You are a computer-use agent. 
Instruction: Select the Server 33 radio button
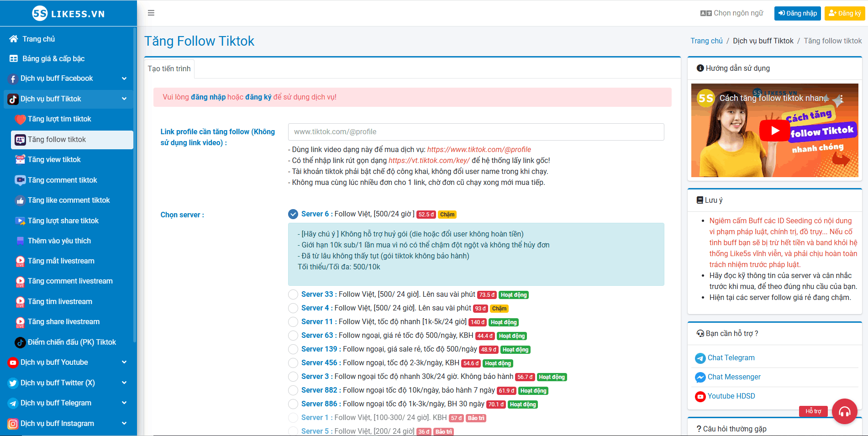(293, 295)
